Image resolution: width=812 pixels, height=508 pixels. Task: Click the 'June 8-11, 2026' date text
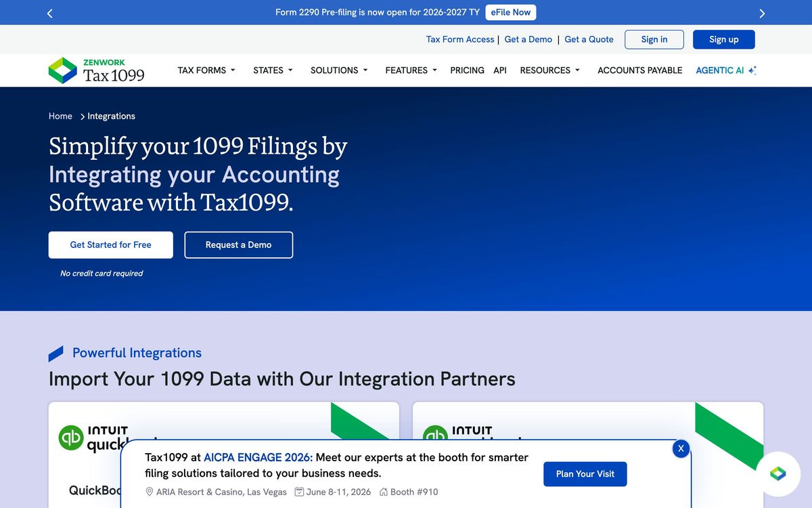click(x=338, y=492)
